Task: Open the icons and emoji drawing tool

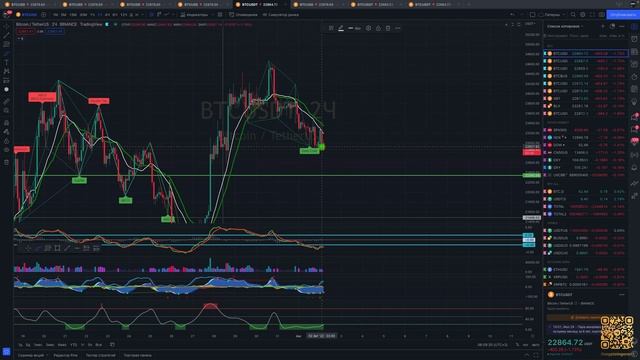Action: (7, 89)
